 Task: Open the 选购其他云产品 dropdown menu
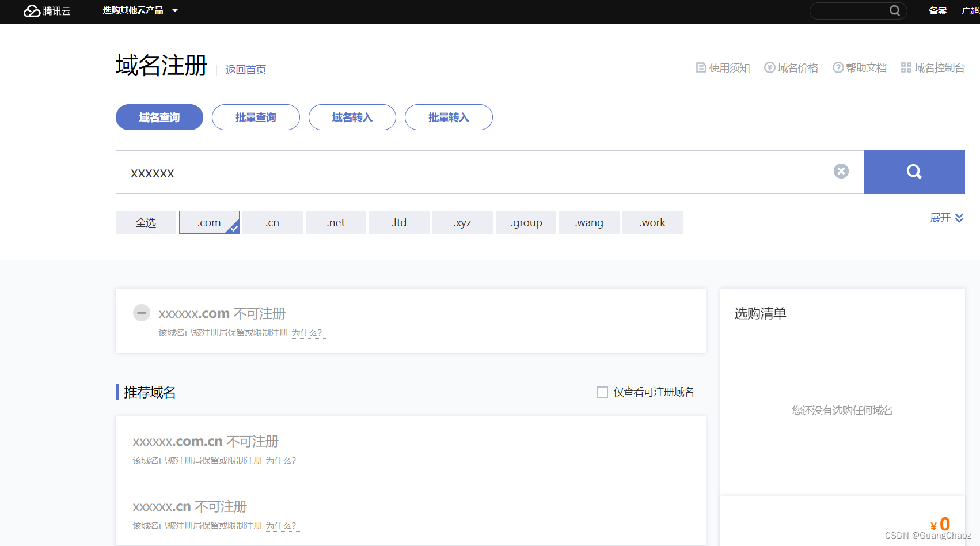click(x=140, y=10)
